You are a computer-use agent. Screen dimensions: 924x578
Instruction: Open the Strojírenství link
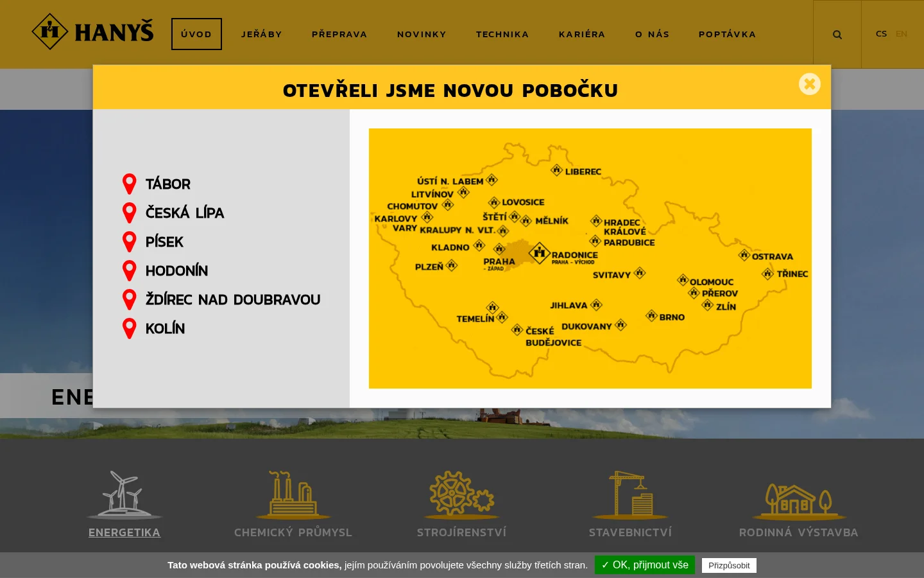462,532
